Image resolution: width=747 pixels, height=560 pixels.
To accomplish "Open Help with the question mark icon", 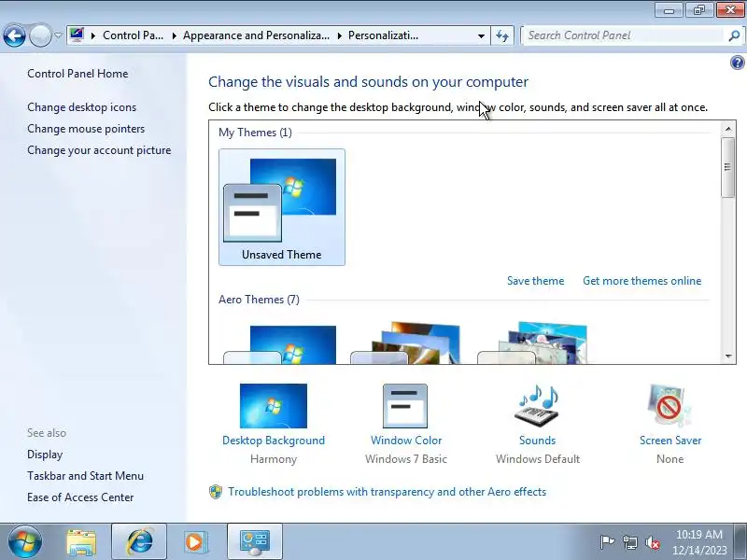I will (737, 63).
